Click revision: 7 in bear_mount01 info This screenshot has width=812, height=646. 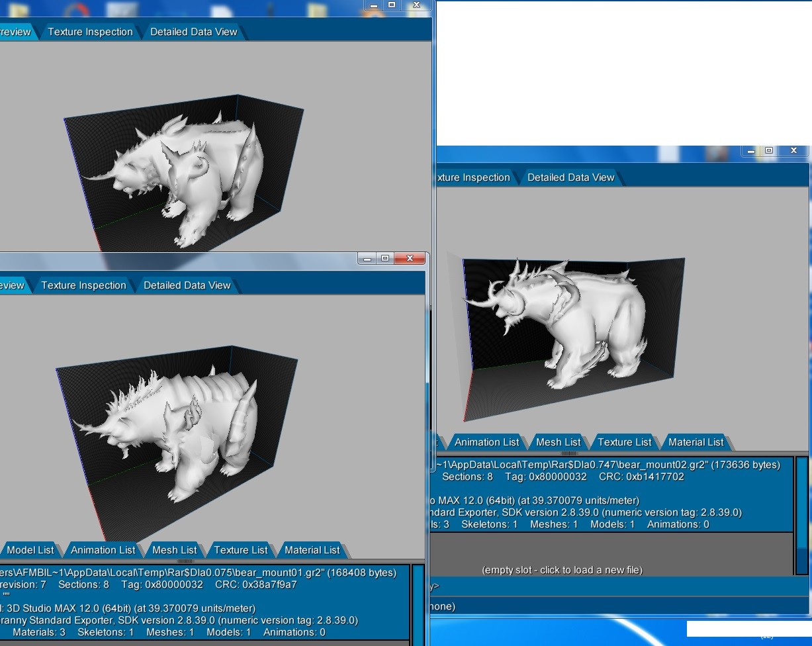pyautogui.click(x=23, y=584)
